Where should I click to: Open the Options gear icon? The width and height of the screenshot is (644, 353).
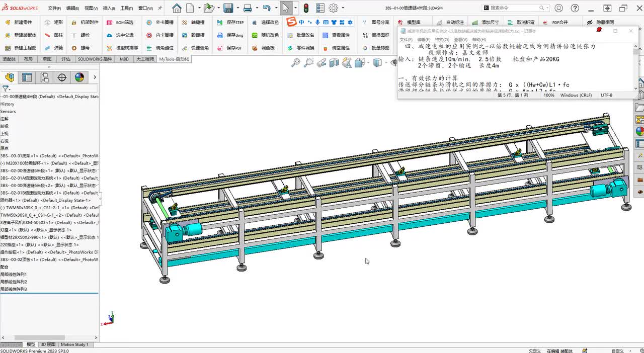pos(334,8)
